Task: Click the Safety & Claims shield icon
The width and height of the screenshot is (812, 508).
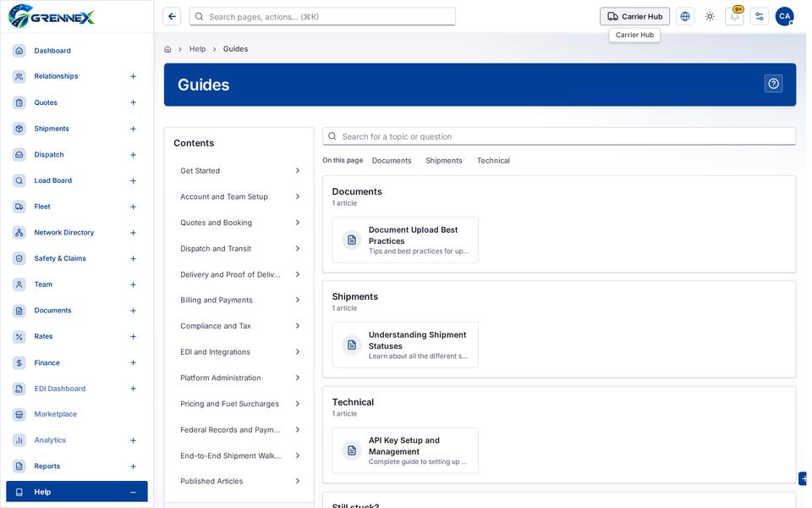Action: [19, 258]
